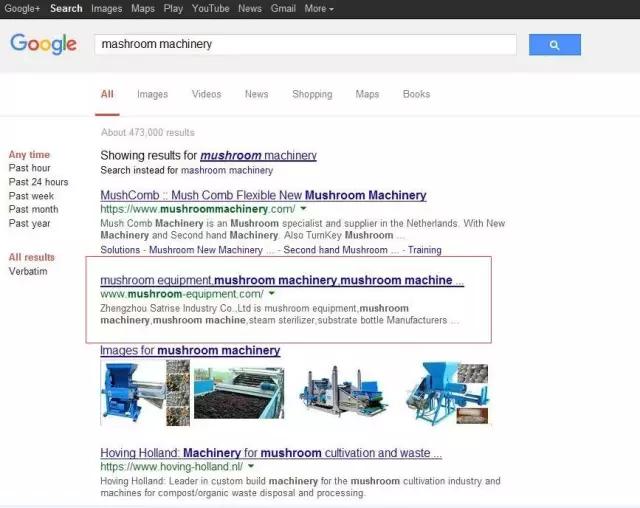Open Gmail from the top bar

tap(282, 8)
